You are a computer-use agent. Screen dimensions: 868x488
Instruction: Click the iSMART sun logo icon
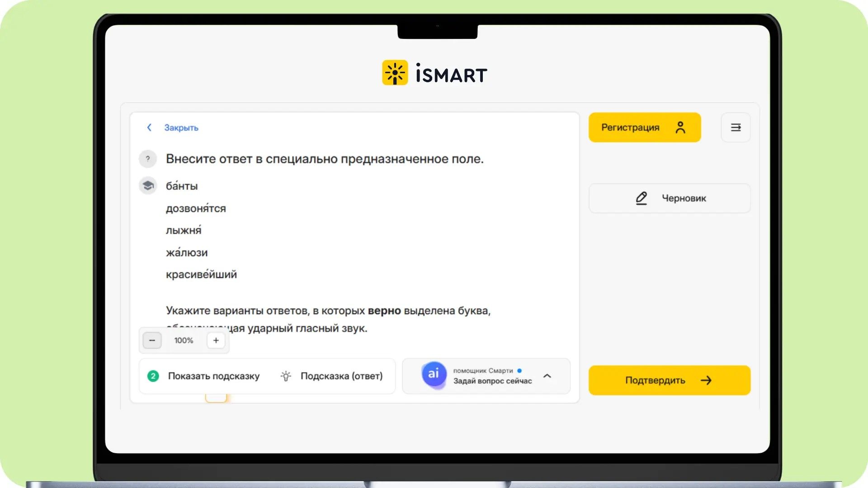[395, 73]
